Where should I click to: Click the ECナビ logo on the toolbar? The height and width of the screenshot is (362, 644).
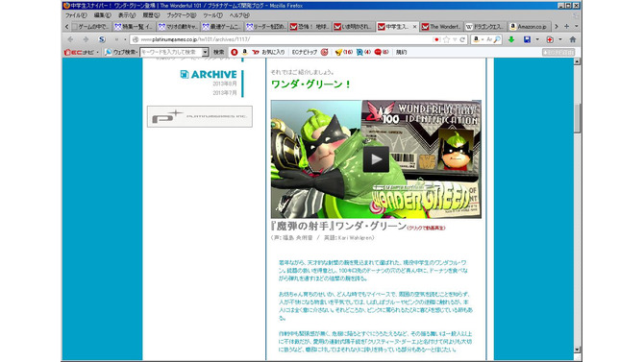pos(79,52)
